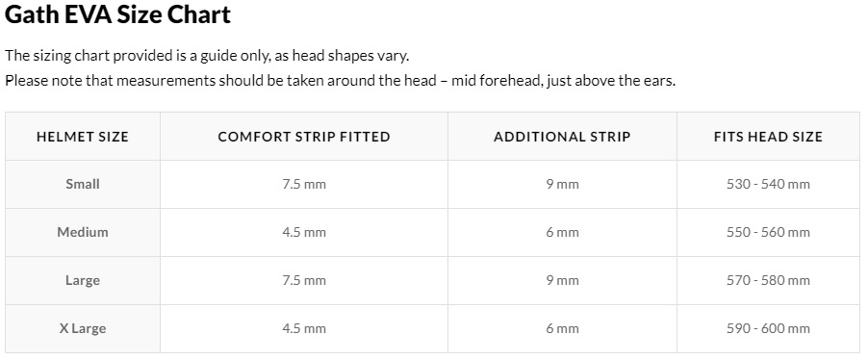The height and width of the screenshot is (360, 868).
Task: Click the FITS HEAD SIZE column header
Action: 768,137
